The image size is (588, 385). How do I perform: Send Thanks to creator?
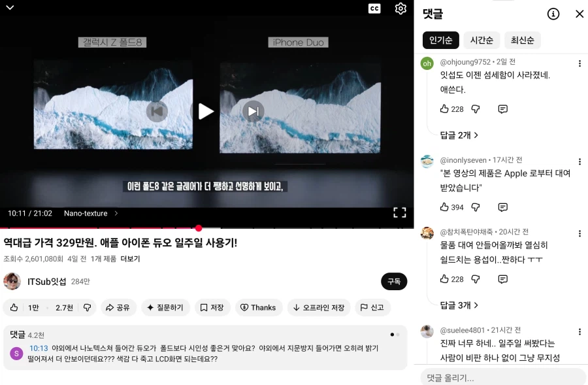(258, 308)
